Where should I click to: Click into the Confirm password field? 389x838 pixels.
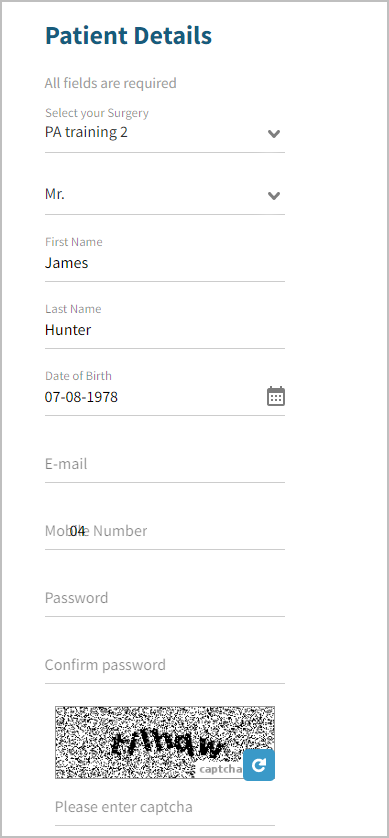click(x=165, y=665)
